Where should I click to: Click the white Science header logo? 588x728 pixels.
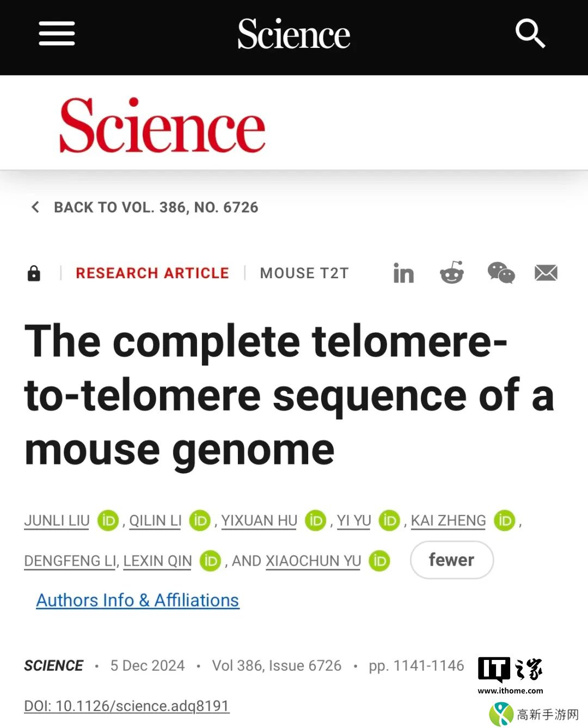pos(294,34)
